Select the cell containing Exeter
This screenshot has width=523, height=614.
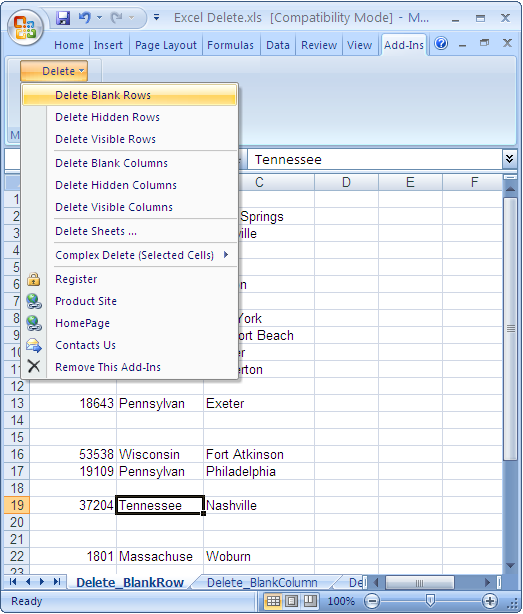pos(259,403)
